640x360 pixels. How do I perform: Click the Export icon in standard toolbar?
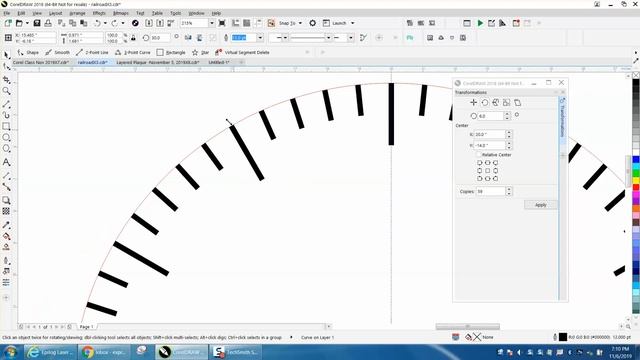tap(160, 23)
